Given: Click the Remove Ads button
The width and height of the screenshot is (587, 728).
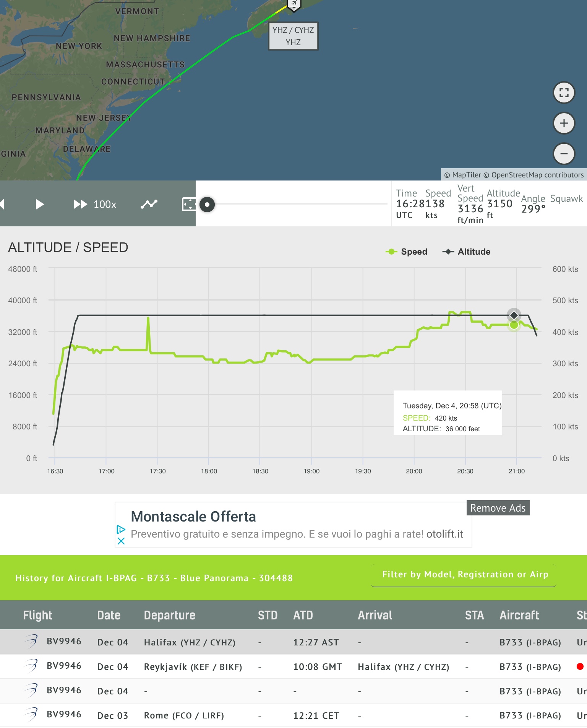Looking at the screenshot, I should [498, 508].
